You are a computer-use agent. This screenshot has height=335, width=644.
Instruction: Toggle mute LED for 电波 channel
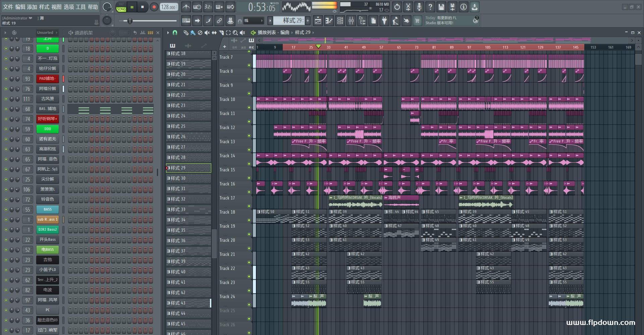(6, 290)
